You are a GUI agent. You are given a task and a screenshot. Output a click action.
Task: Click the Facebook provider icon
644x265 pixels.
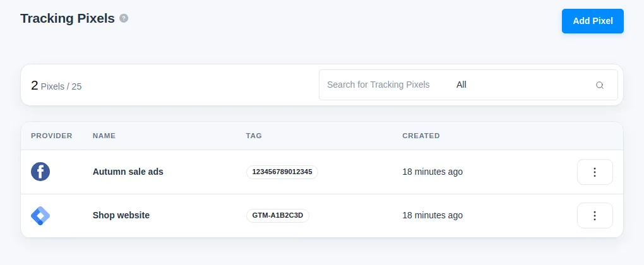click(x=40, y=172)
